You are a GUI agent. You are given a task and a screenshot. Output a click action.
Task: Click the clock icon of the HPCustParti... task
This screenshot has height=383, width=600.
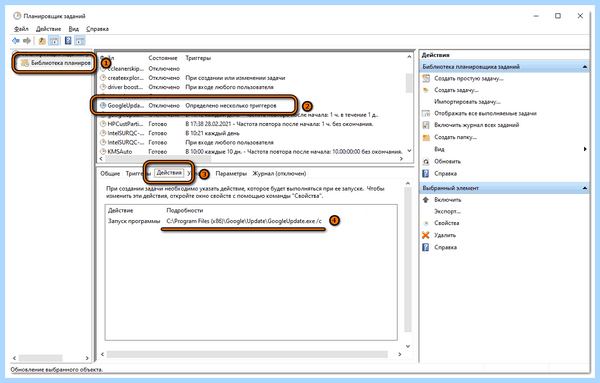pyautogui.click(x=103, y=124)
